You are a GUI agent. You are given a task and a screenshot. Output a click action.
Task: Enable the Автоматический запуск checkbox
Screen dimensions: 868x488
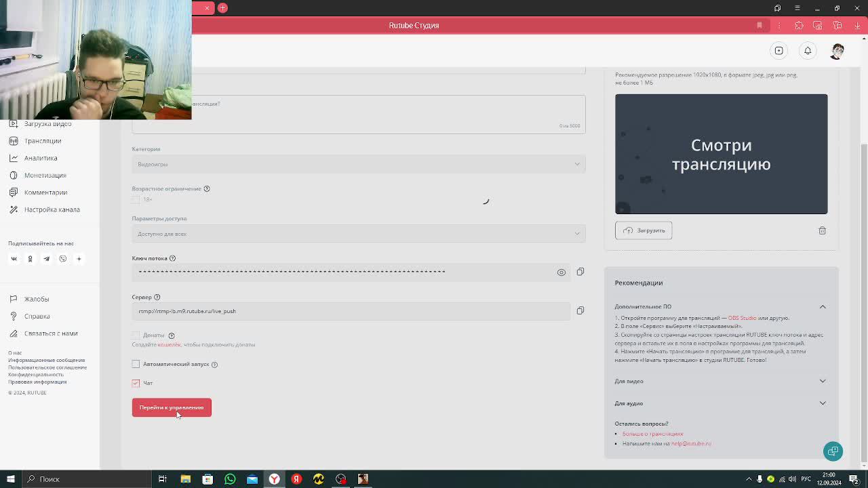pyautogui.click(x=136, y=364)
